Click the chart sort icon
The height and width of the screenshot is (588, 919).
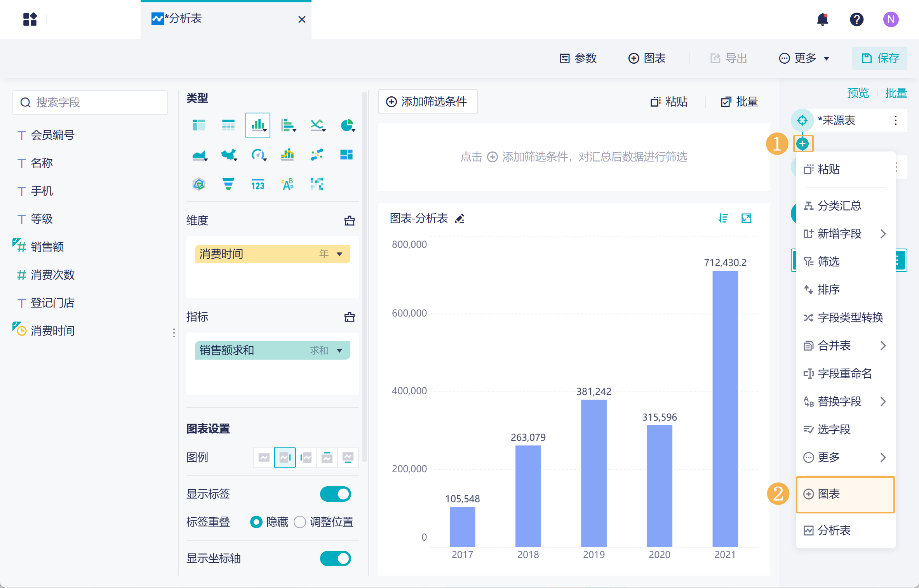(723, 218)
